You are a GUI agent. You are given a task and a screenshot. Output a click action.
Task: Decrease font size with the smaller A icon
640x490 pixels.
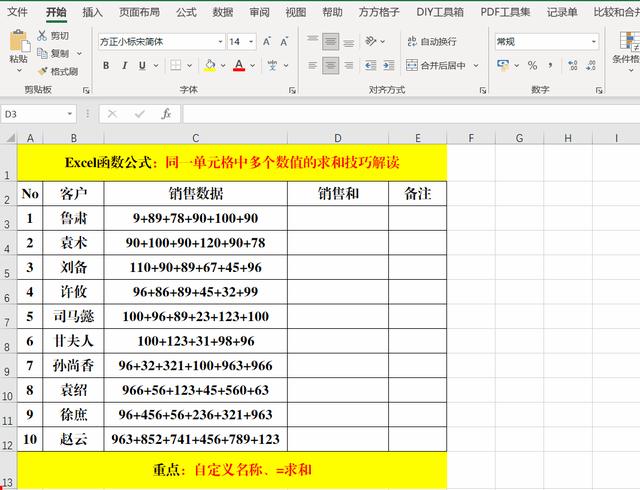coord(284,42)
